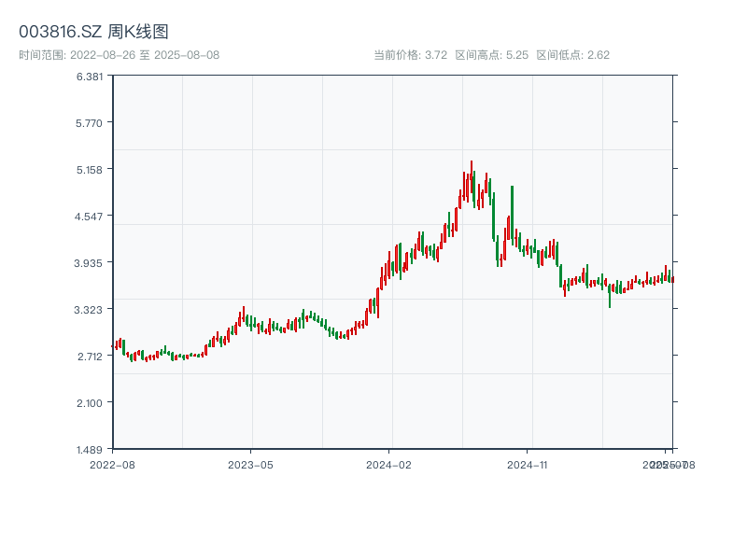
Task: Click the 003816.SZ 周K线图 chart title
Action: [x=93, y=32]
